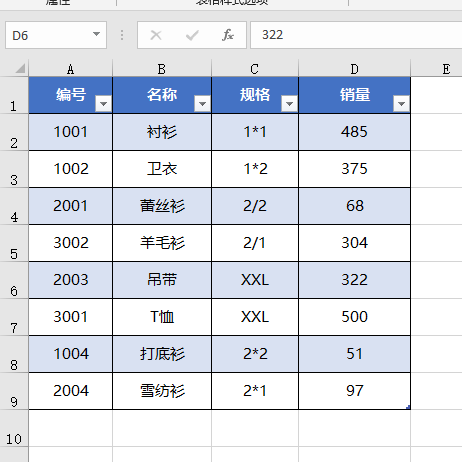This screenshot has width=462, height=462.
Task: Select row 8 header
Action: coord(14,354)
